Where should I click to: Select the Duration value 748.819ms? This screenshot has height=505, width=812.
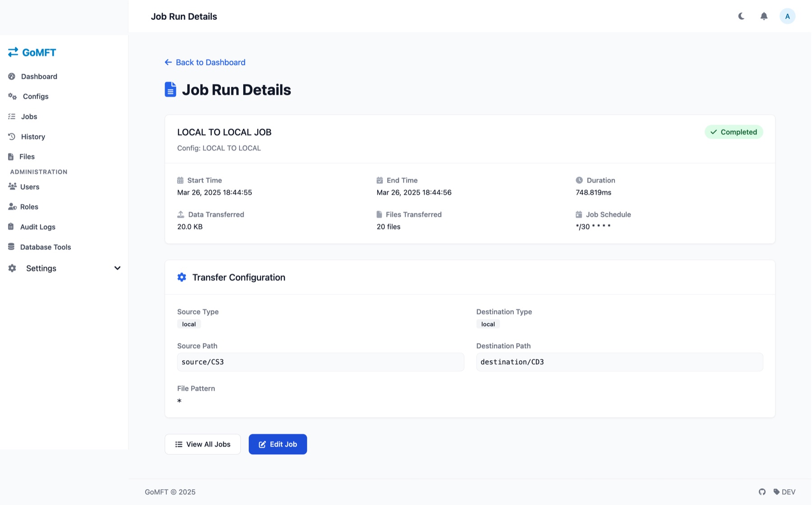594,193
